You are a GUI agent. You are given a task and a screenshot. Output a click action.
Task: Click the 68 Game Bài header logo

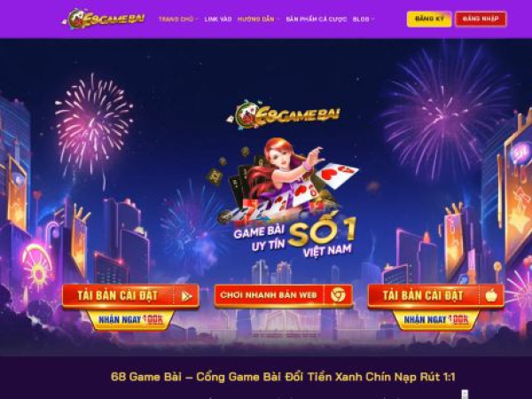coord(104,19)
